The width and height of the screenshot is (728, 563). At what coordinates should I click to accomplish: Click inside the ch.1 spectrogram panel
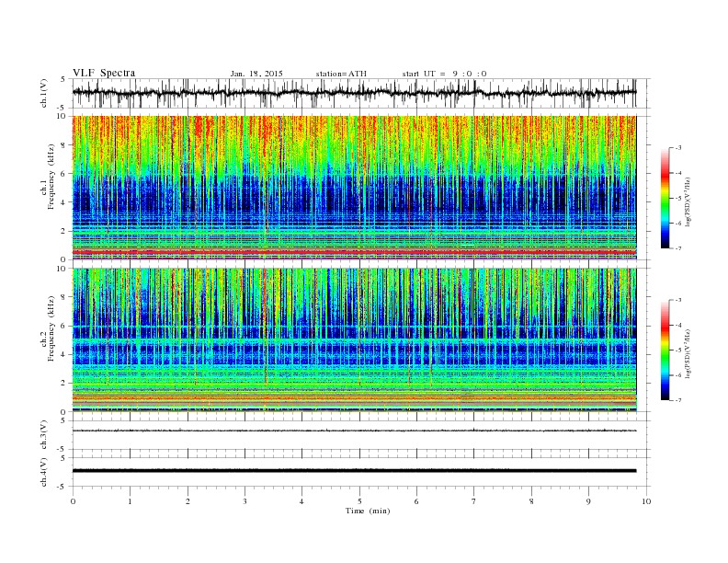354,188
